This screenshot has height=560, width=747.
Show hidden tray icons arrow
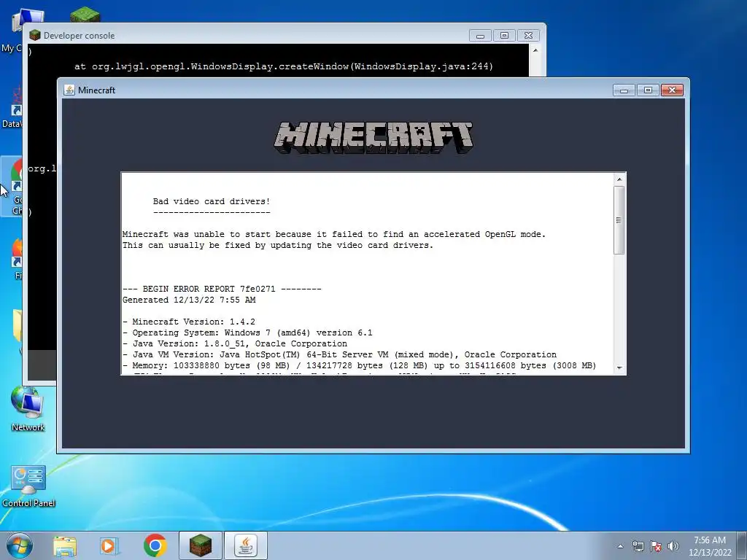(x=620, y=546)
